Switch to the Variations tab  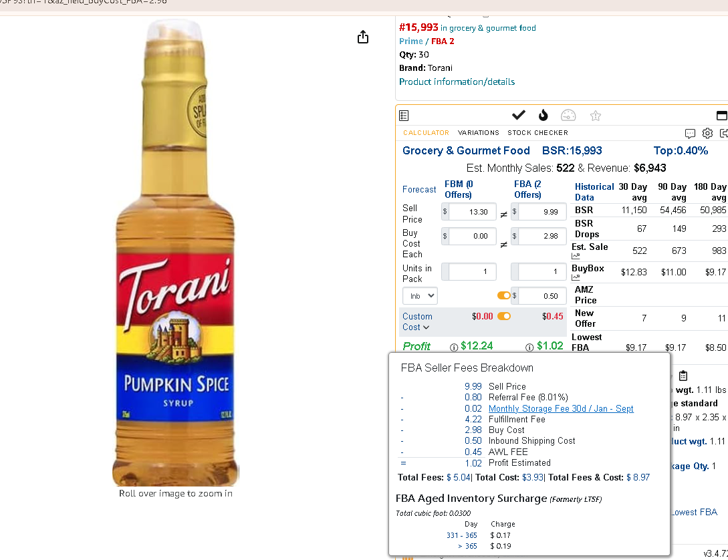[x=478, y=133]
